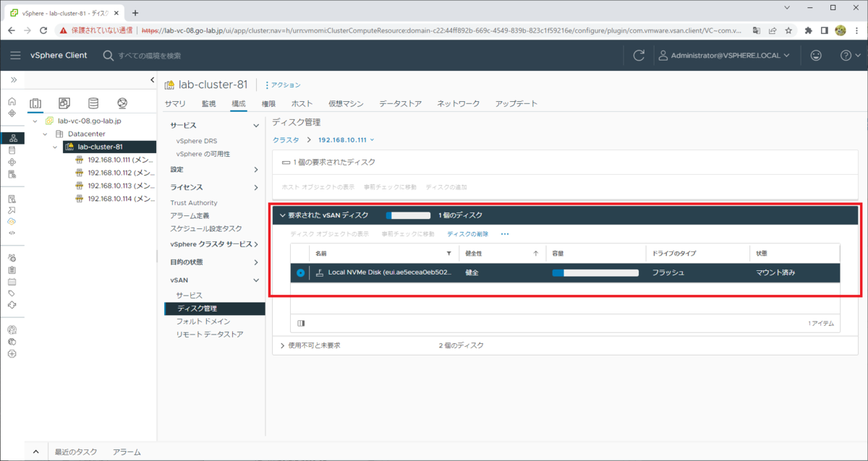Image resolution: width=868 pixels, height=461 pixels.
Task: Expand the 使用不可と未要求 disk group
Action: click(x=283, y=345)
